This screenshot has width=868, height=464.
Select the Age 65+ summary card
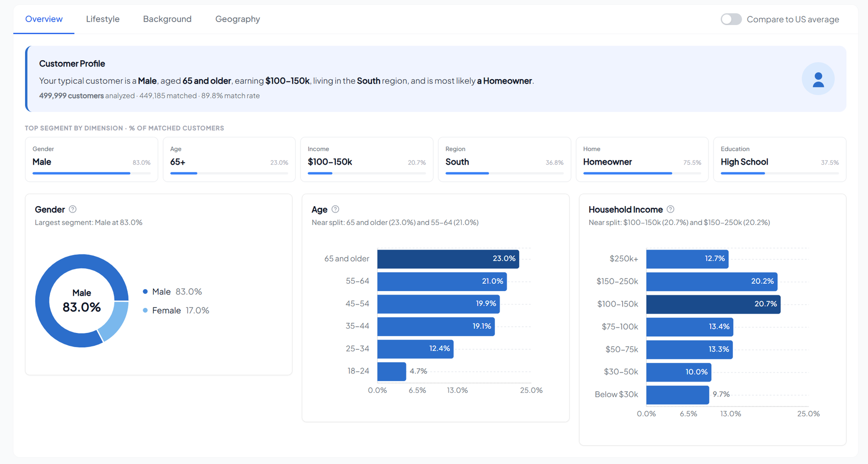[x=229, y=159]
